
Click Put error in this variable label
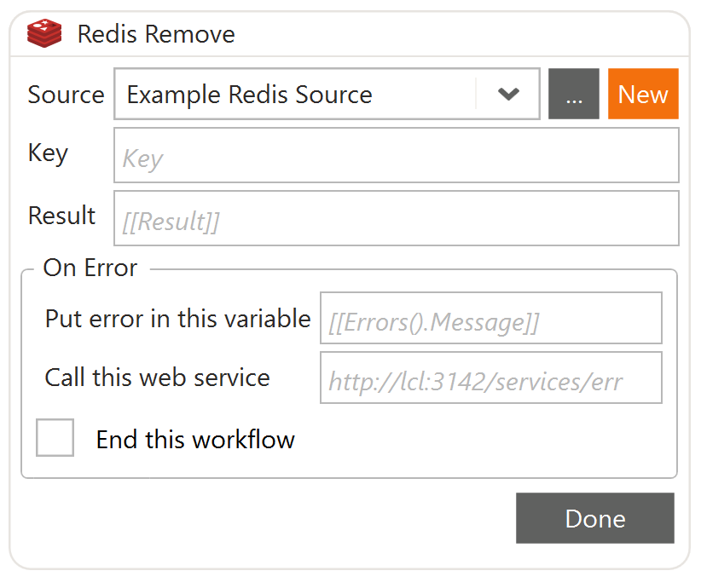click(178, 319)
